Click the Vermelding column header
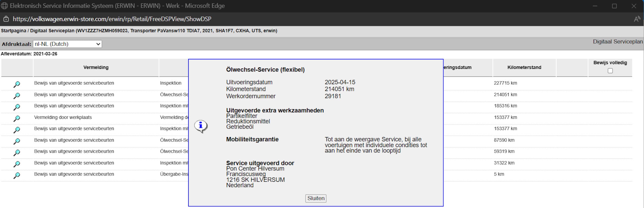 pos(96,67)
